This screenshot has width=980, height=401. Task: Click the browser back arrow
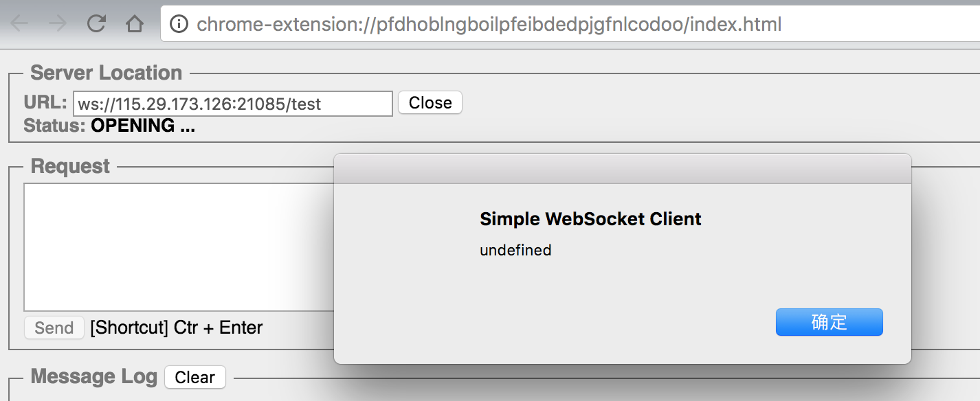pos(20,25)
